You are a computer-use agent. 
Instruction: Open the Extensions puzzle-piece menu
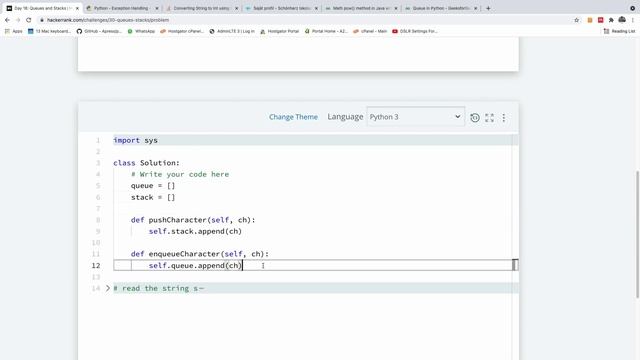pos(611,20)
